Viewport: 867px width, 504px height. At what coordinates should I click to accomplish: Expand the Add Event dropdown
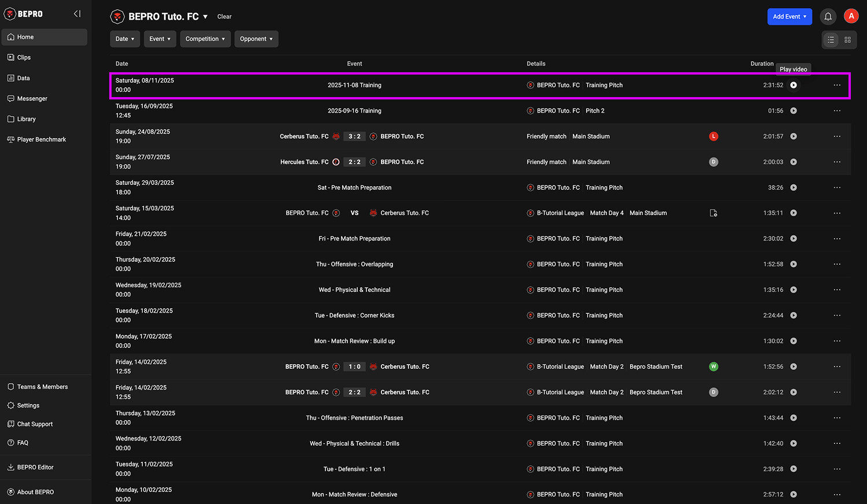(790, 17)
